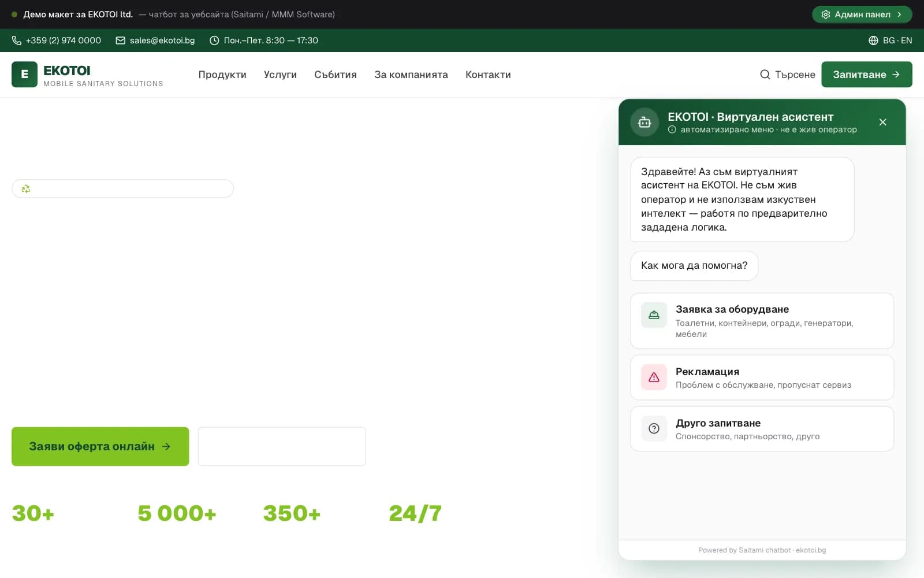
Task: Click the "24/7" statistic
Action: [415, 513]
